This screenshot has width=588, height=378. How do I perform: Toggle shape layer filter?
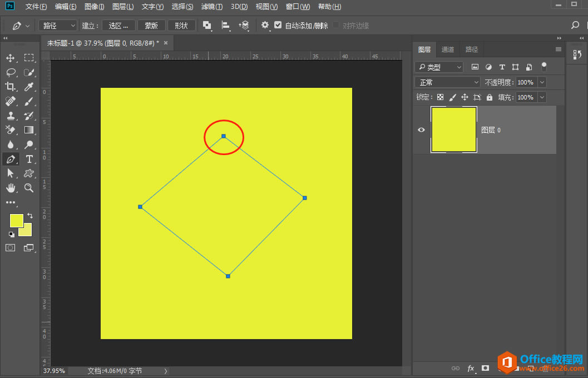[x=516, y=67]
